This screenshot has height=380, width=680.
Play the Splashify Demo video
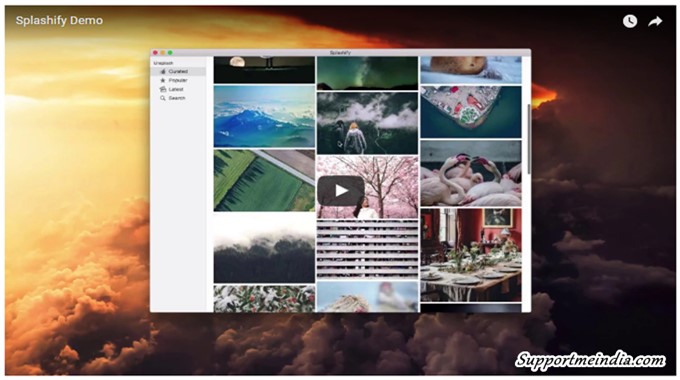point(341,190)
